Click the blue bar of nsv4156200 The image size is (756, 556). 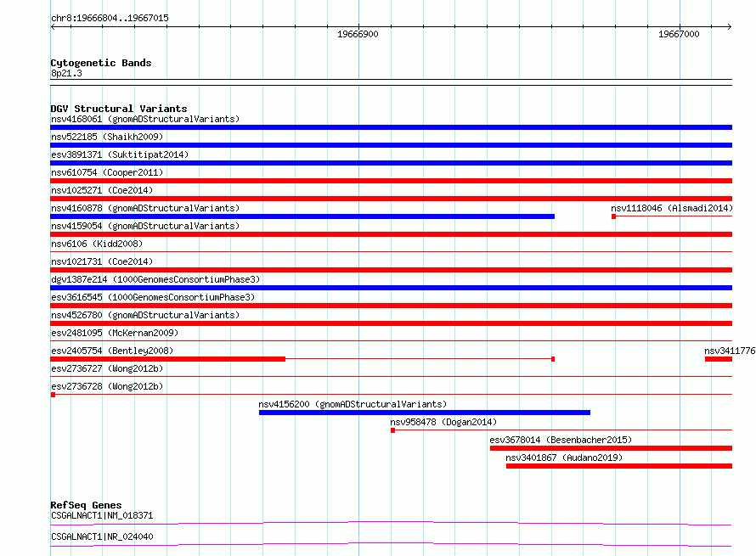[424, 413]
